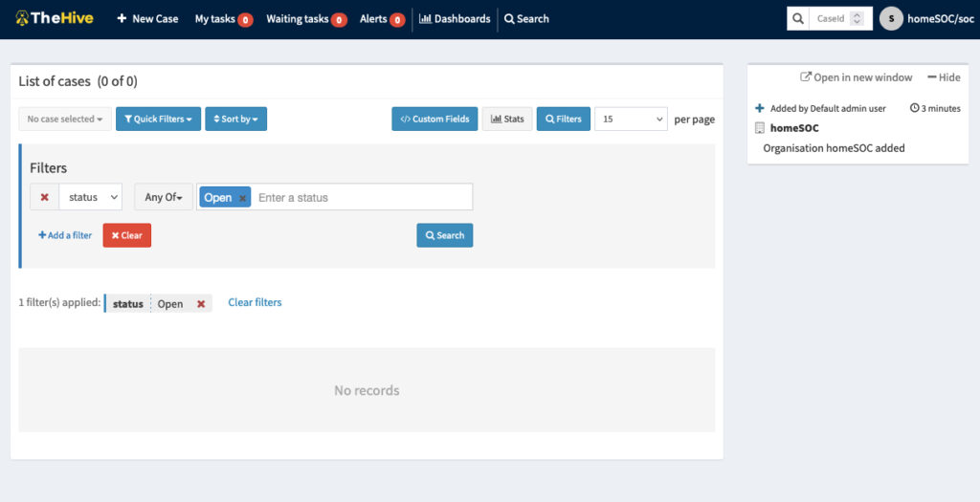Click the TheHive logo

click(54, 18)
